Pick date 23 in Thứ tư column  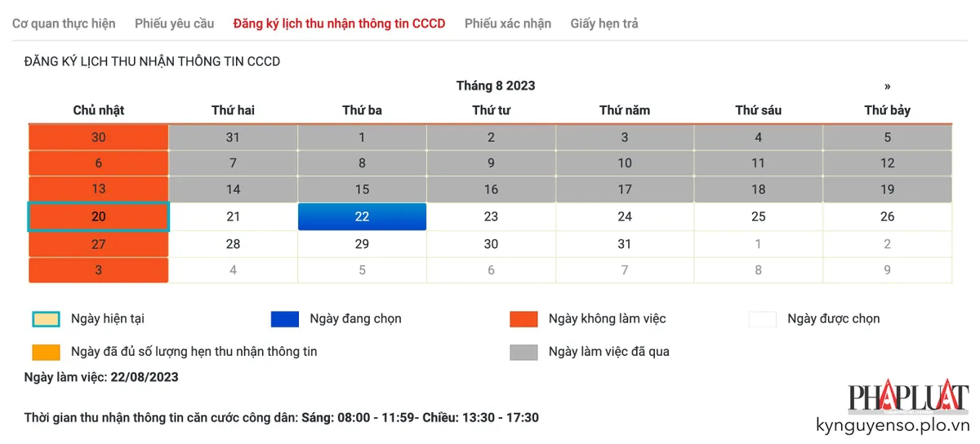pyautogui.click(x=491, y=217)
